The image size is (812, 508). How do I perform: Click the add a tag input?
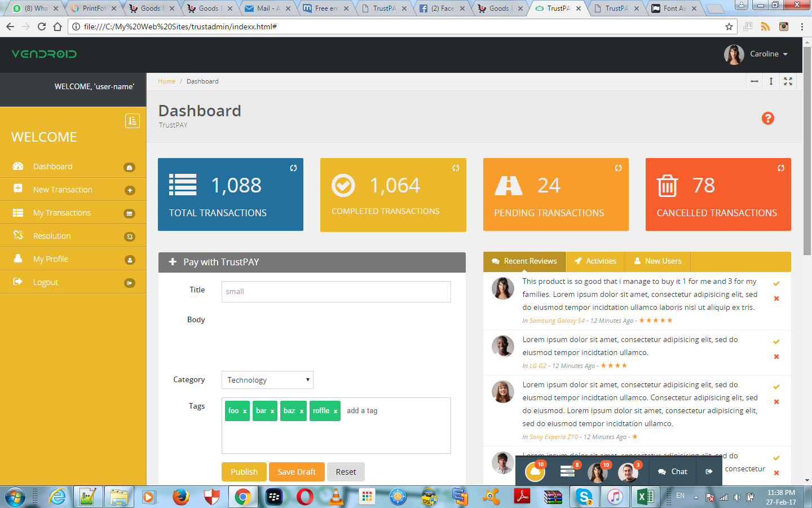click(362, 411)
